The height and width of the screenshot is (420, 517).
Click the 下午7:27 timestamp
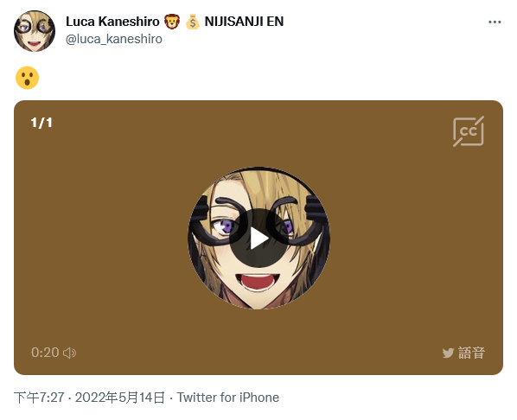(39, 398)
